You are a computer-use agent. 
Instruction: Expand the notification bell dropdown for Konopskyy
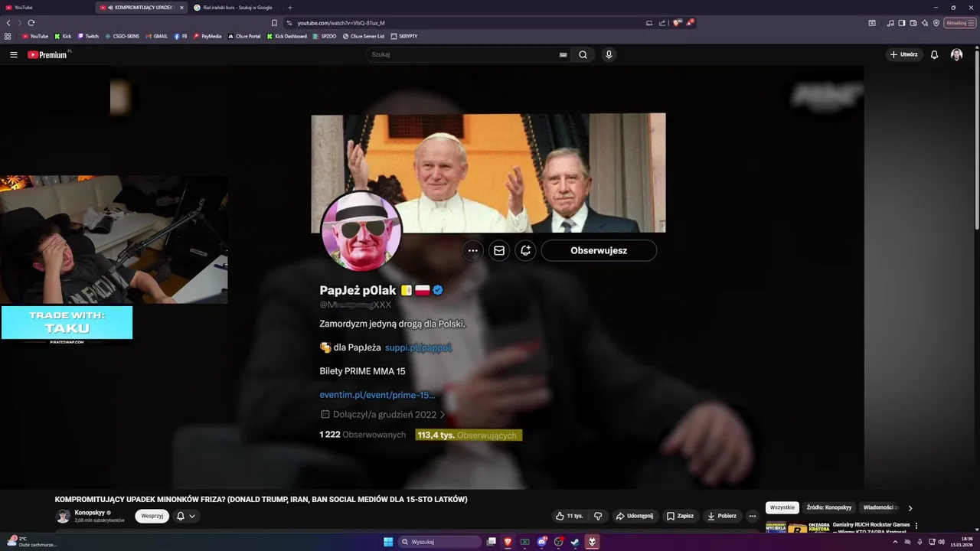click(x=186, y=516)
